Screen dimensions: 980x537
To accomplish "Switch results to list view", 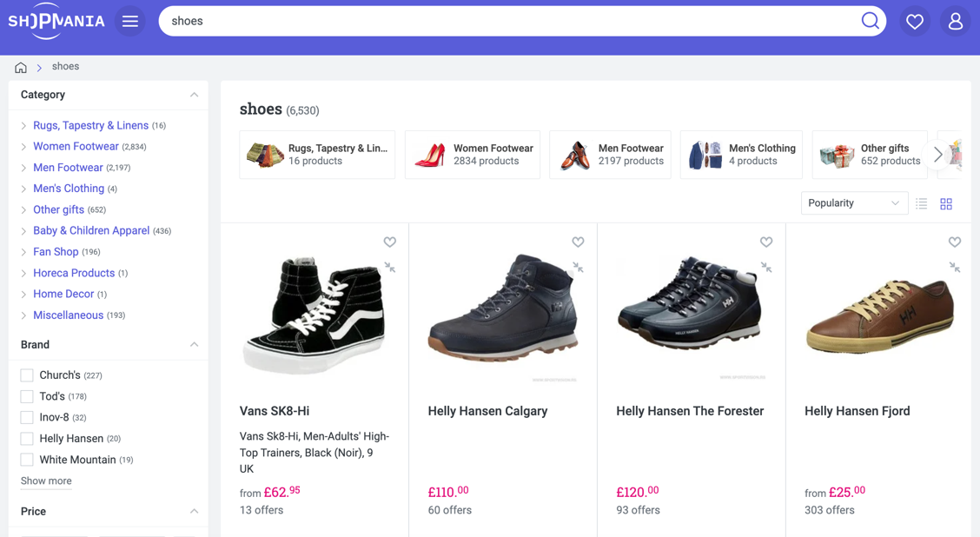I will tap(922, 203).
